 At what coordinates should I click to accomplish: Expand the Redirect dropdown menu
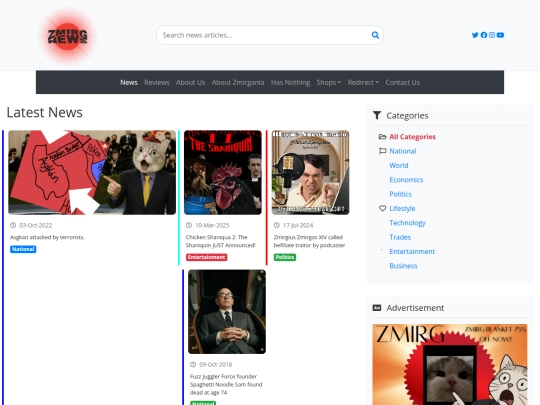363,82
